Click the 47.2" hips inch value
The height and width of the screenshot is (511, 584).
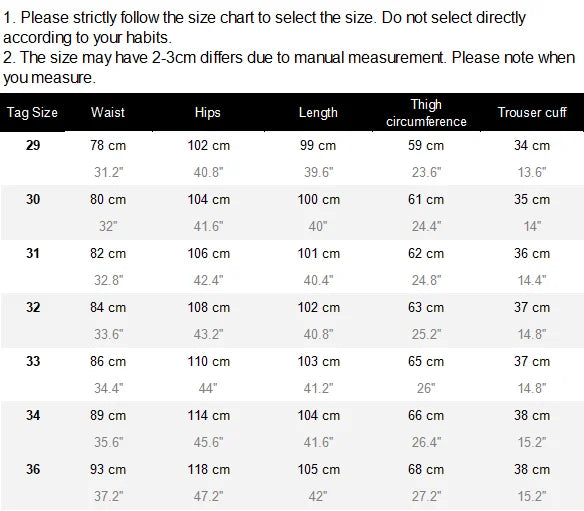pos(208,496)
